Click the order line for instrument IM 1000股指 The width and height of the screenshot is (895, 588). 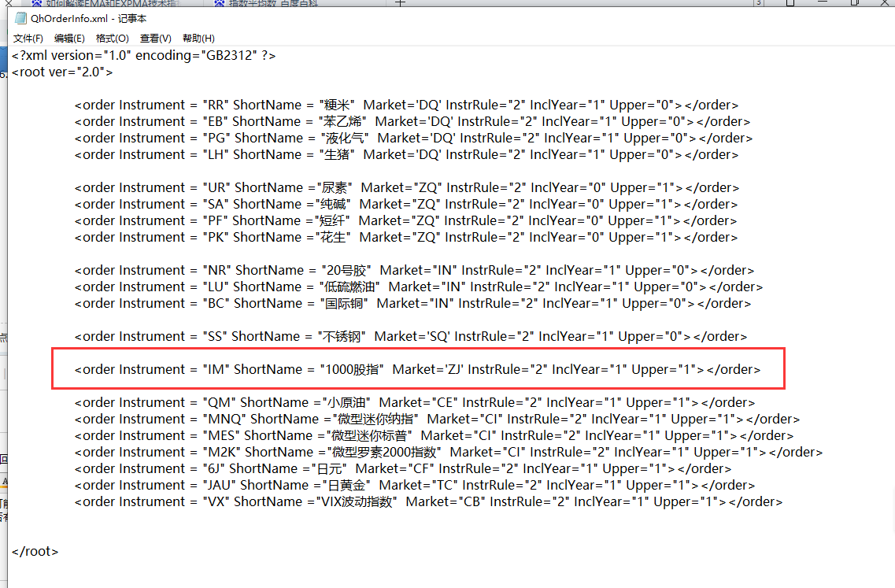[x=418, y=370]
